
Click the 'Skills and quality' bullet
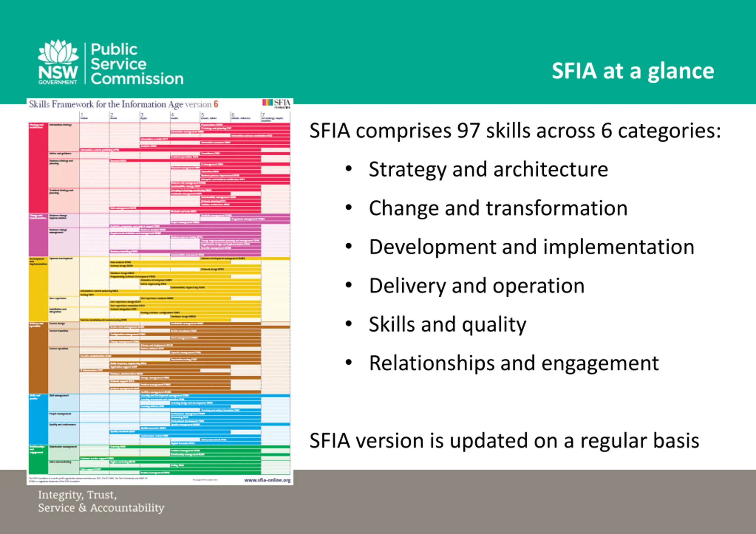tap(447, 325)
